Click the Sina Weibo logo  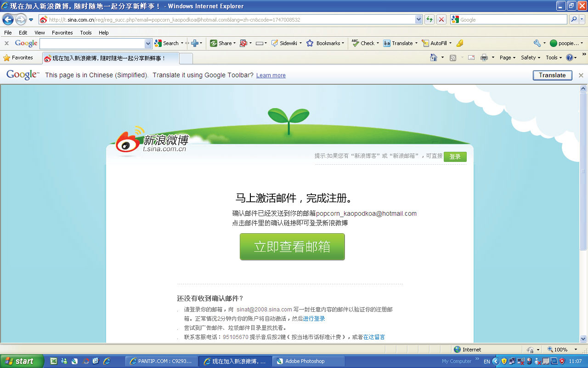click(152, 141)
